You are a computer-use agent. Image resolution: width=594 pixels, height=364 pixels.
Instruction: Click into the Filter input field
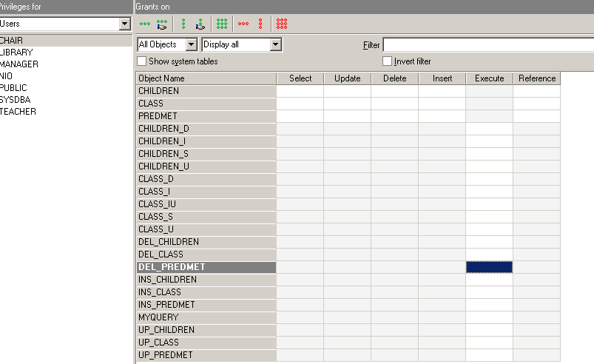click(x=488, y=44)
